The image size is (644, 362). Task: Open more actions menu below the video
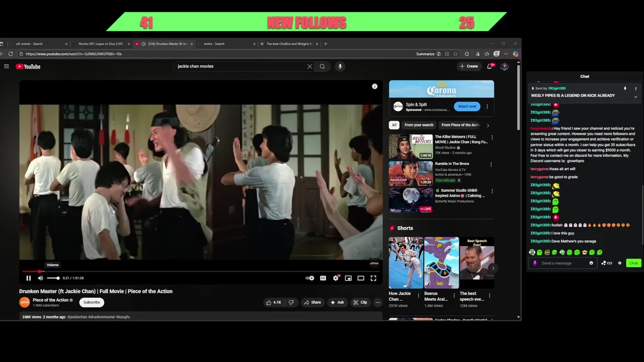pos(378,302)
